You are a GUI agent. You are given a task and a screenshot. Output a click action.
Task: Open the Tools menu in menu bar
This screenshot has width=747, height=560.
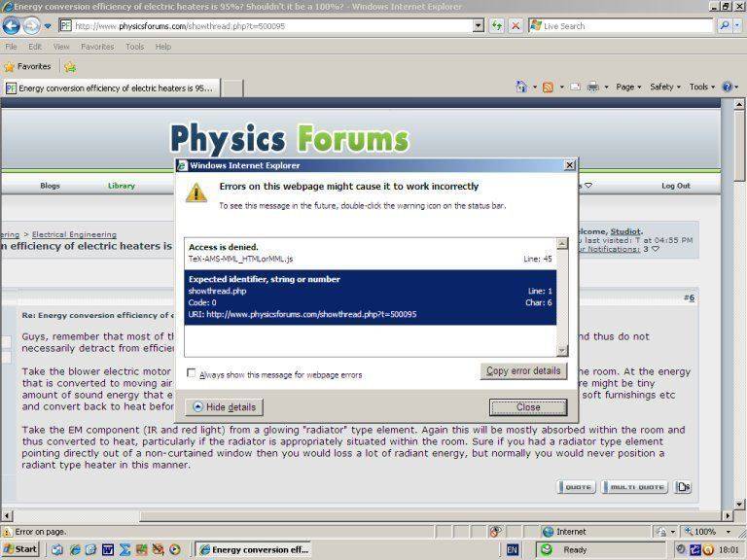(135, 47)
